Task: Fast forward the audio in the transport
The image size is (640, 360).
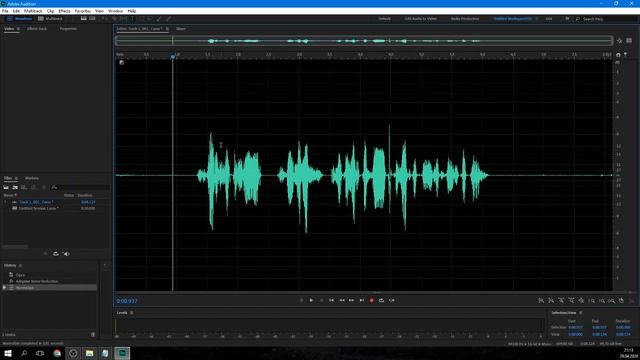Action: (351, 300)
